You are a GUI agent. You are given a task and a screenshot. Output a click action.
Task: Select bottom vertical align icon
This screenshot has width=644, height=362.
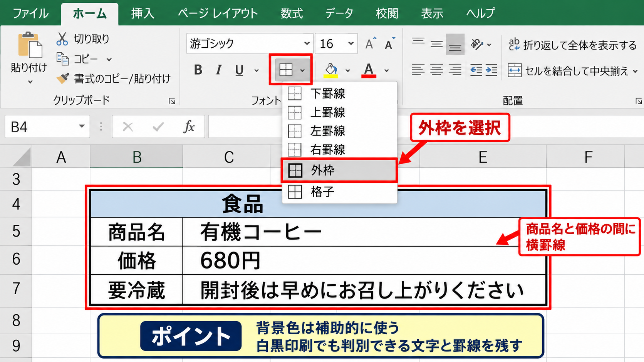[x=455, y=45]
